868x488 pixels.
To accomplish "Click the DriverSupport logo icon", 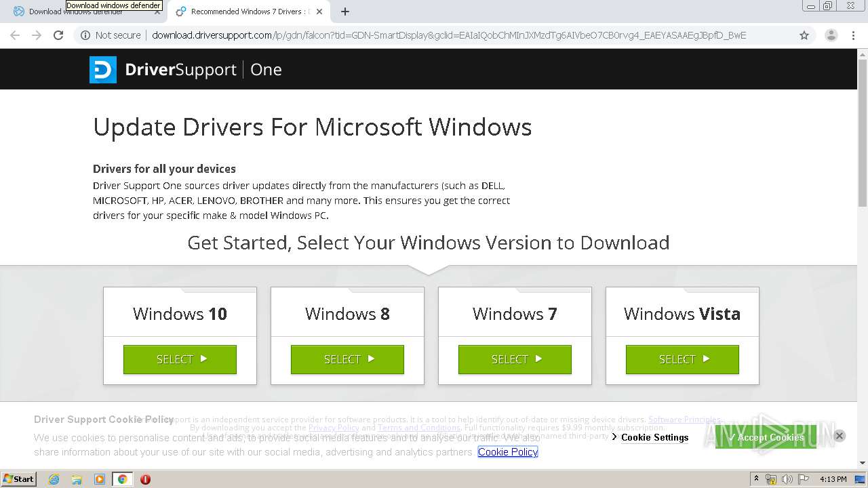I will pyautogui.click(x=103, y=70).
